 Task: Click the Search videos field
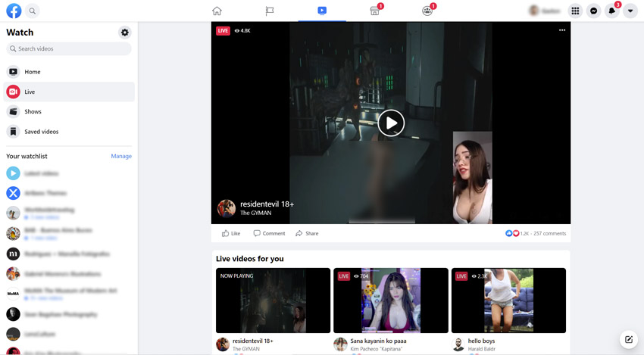point(69,48)
